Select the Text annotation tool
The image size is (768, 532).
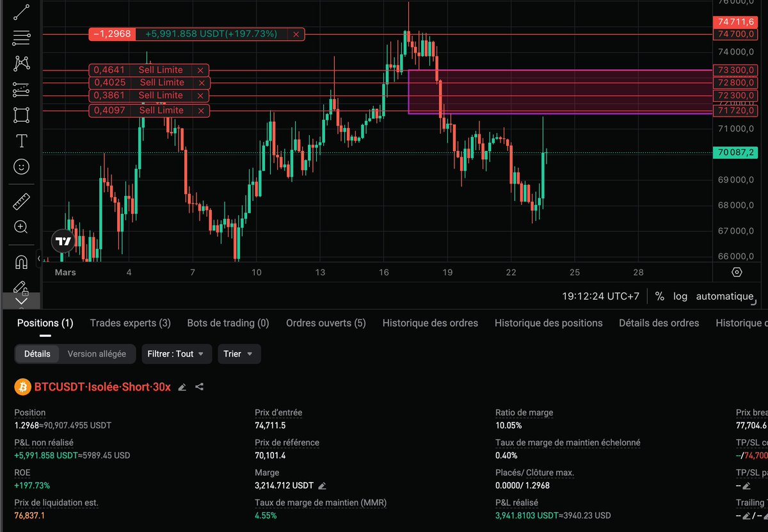pos(21,141)
